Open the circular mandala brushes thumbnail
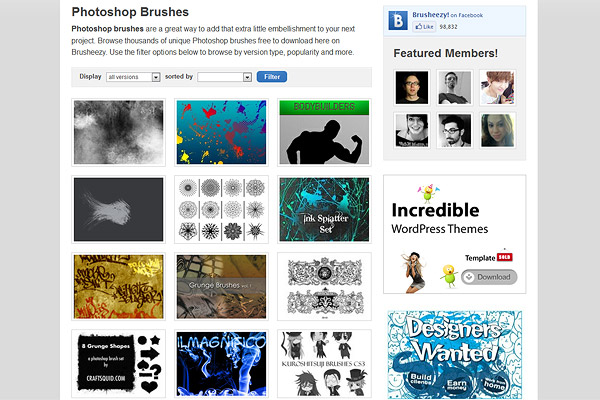 [221, 209]
